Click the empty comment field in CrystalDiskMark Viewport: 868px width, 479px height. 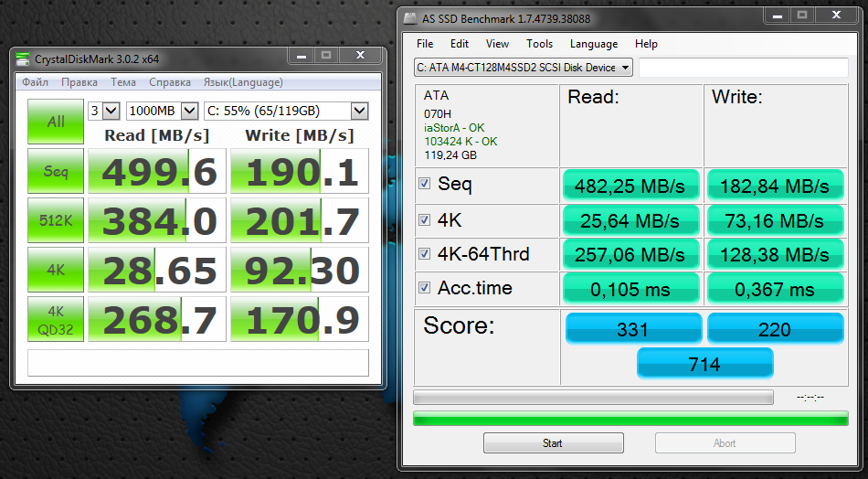pos(198,363)
